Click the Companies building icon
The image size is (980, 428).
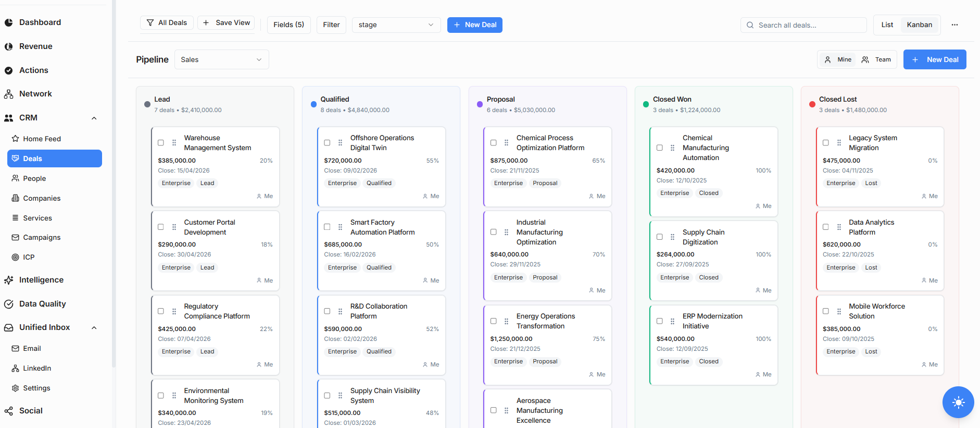coord(16,198)
